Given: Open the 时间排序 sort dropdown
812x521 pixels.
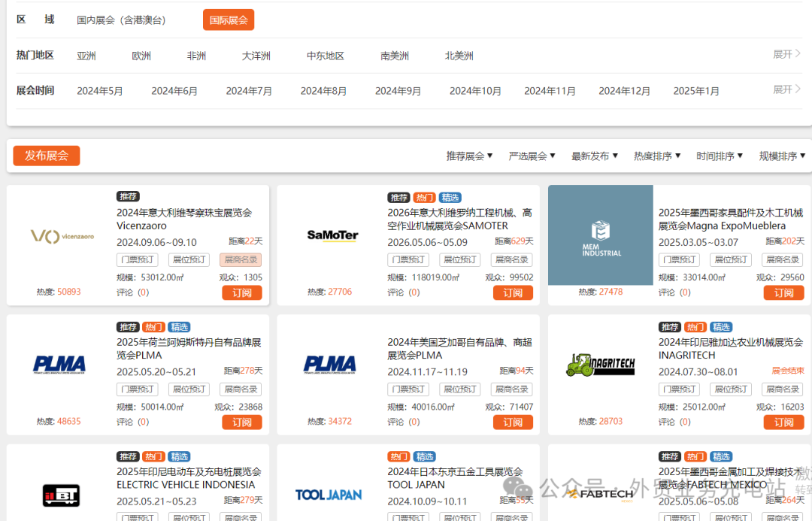Looking at the screenshot, I should click(x=720, y=156).
